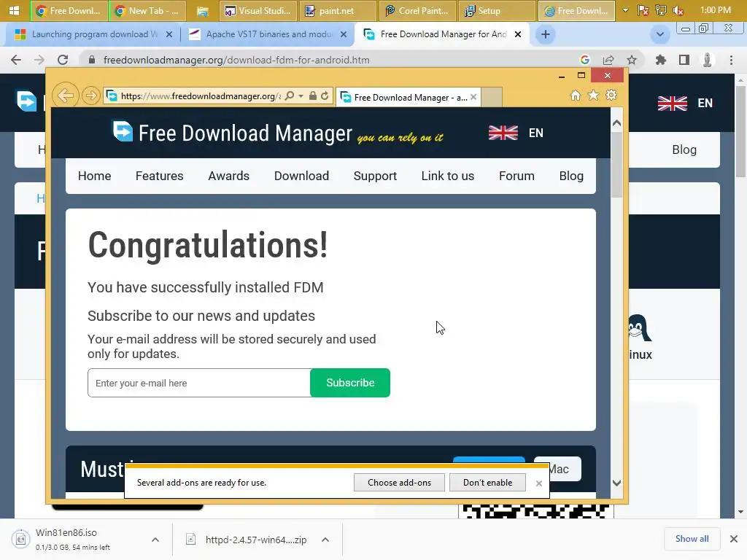Click Chrome back arrow
Image resolution: width=747 pixels, height=560 pixels.
coord(16,60)
